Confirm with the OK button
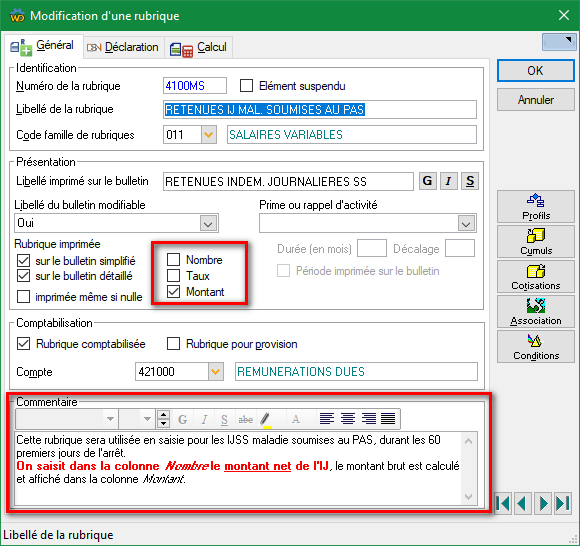 pos(535,70)
